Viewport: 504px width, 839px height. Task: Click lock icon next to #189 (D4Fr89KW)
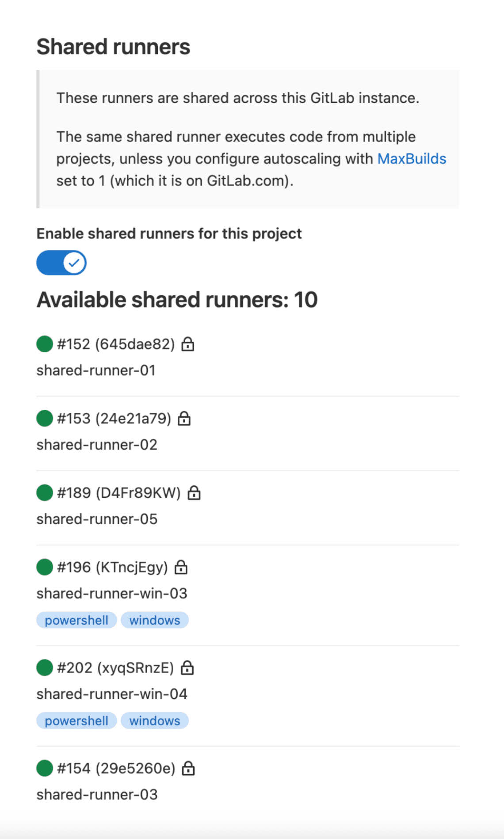coord(194,492)
